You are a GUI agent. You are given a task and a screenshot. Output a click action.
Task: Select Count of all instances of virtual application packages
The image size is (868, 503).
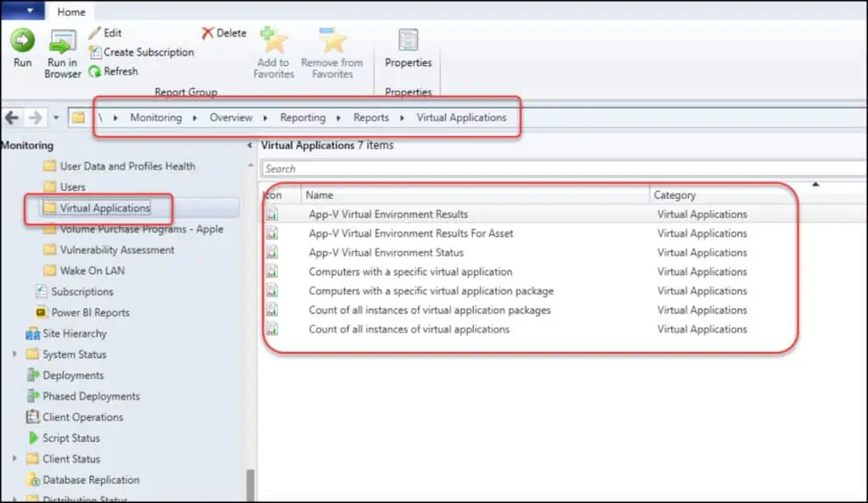pyautogui.click(x=430, y=310)
